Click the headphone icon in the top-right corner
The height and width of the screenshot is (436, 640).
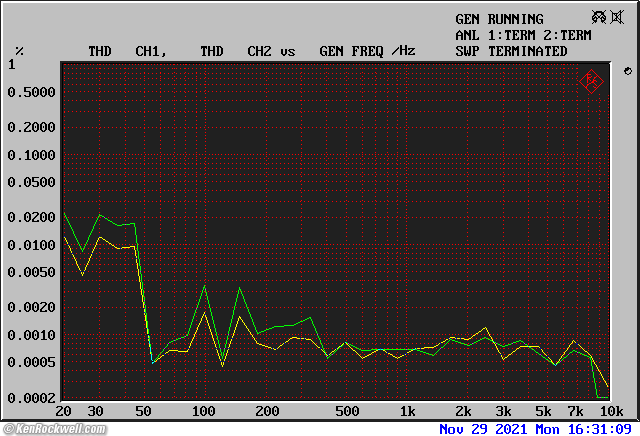tap(597, 17)
